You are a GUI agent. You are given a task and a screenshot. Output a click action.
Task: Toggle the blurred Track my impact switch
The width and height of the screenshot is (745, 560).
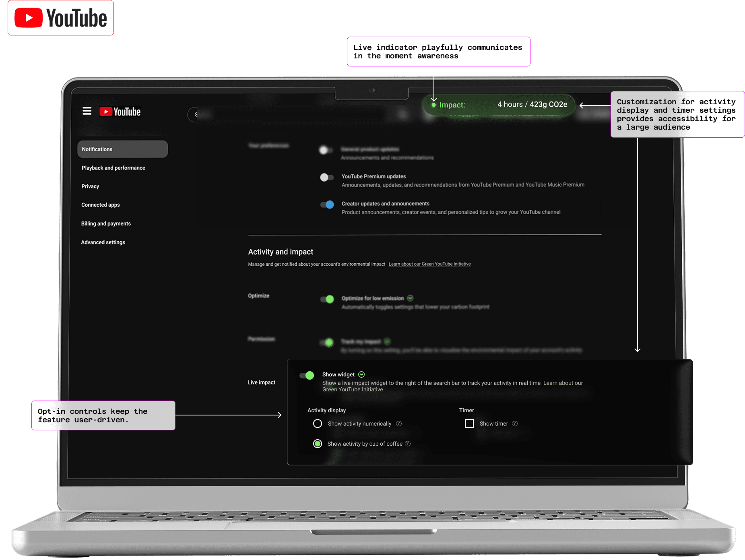click(x=327, y=343)
